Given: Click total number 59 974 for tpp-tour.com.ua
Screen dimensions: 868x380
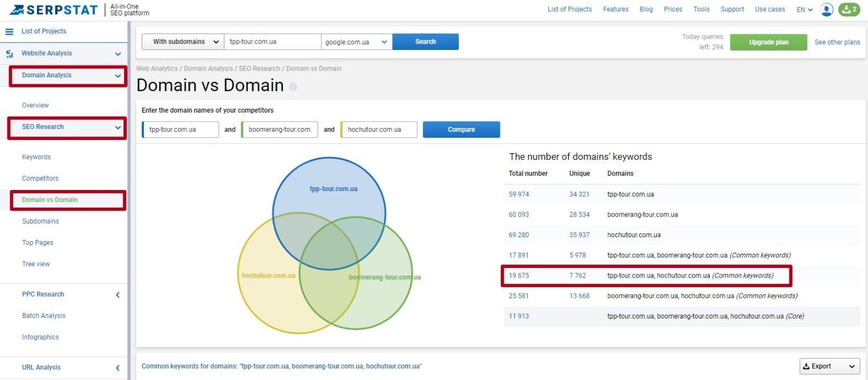Looking at the screenshot, I should click(x=519, y=195).
